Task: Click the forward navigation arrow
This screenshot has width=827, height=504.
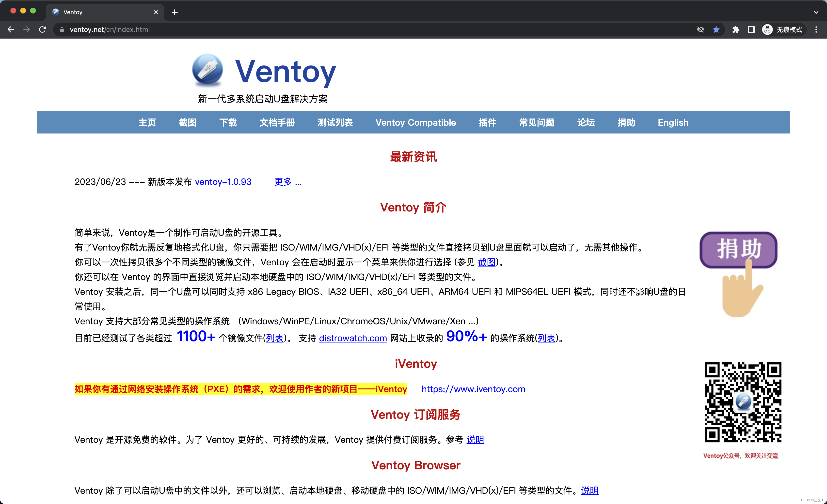Action: coord(27,30)
